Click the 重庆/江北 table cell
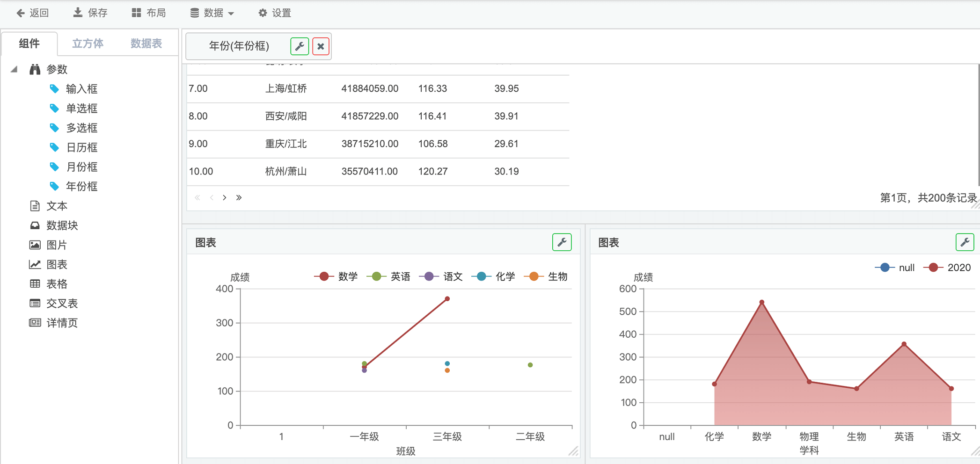Viewport: 980px width, 464px height. (286, 144)
